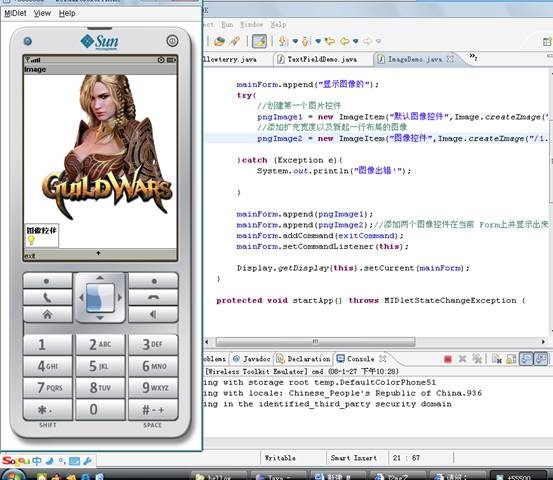Screen dimensions: 553x480
Task: Switch to the TextFieldDemo.java editor tab
Action: (317, 59)
